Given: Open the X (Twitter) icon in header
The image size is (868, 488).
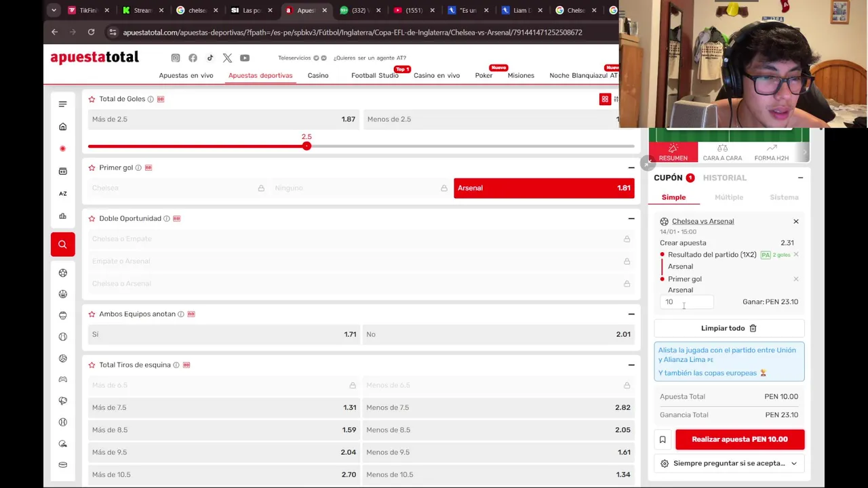Looking at the screenshot, I should (227, 58).
